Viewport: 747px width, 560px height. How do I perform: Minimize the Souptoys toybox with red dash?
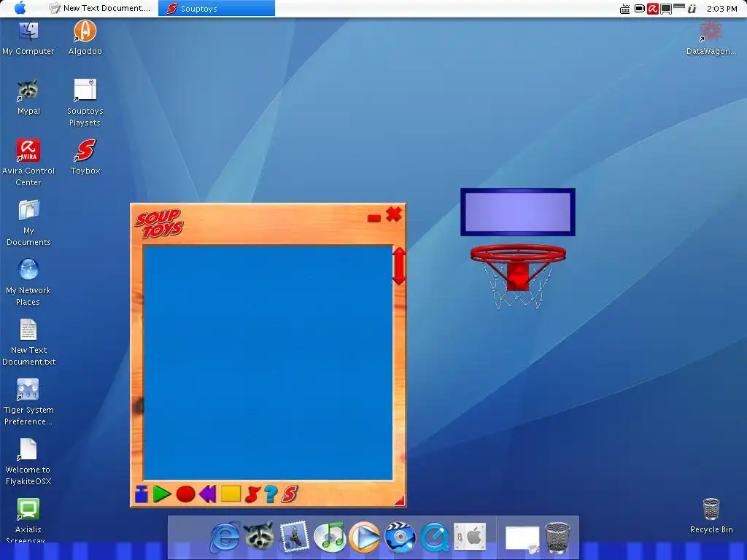(374, 218)
